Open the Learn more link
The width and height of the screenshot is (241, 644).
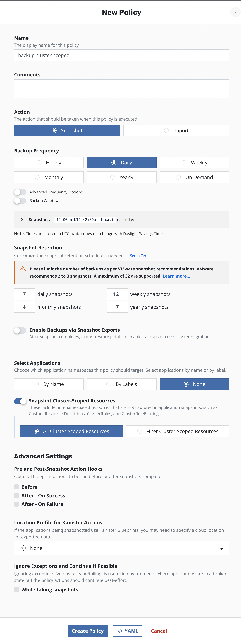(176, 276)
